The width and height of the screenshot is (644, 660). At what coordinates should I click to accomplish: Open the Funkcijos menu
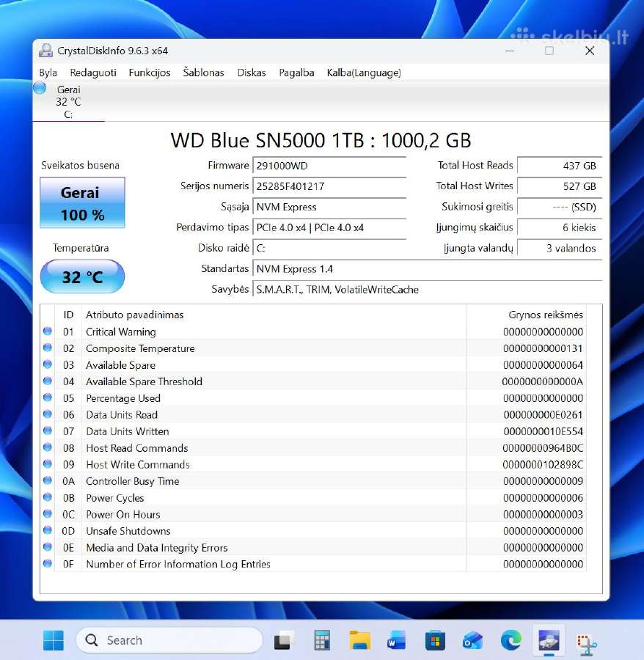click(150, 73)
